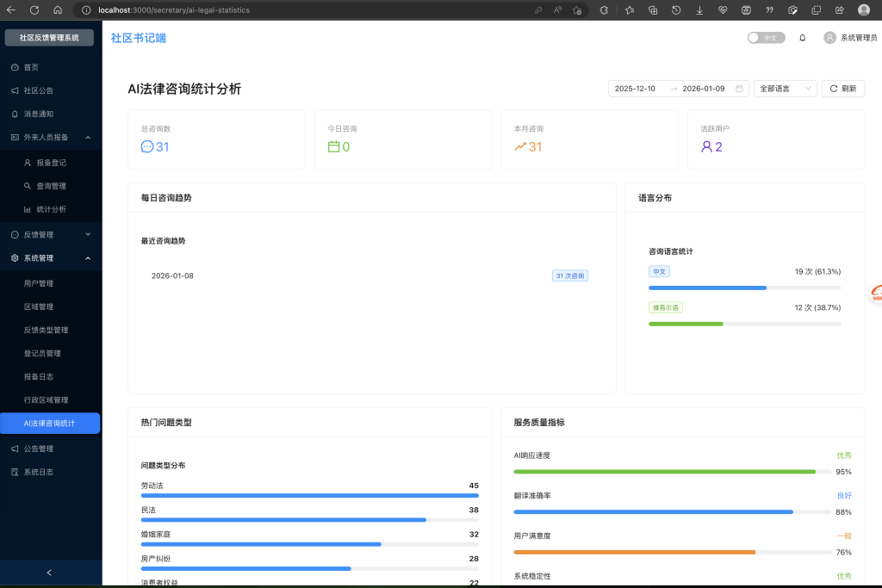This screenshot has width=882, height=588.
Task: Click the calendar icon in date range picker
Action: coord(739,89)
